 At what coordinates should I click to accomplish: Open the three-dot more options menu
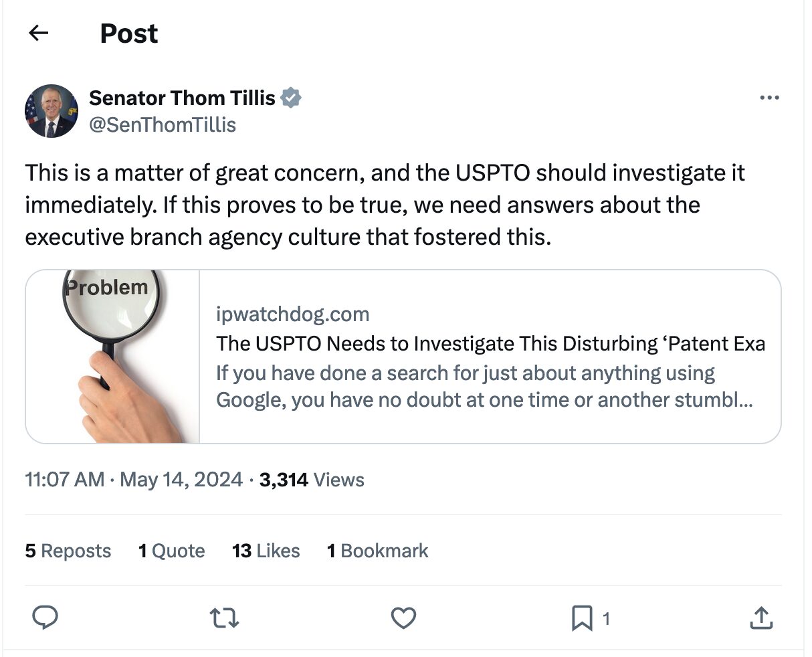click(x=769, y=98)
